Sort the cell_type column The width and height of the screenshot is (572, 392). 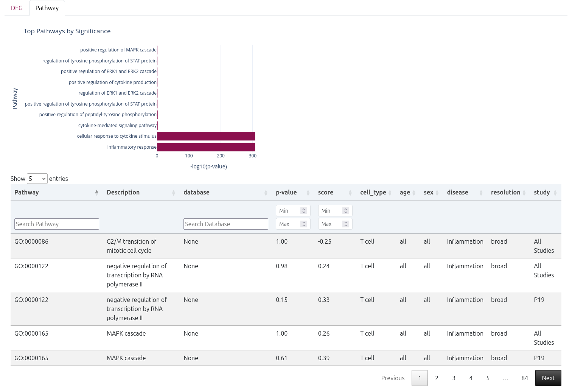pyautogui.click(x=390, y=192)
